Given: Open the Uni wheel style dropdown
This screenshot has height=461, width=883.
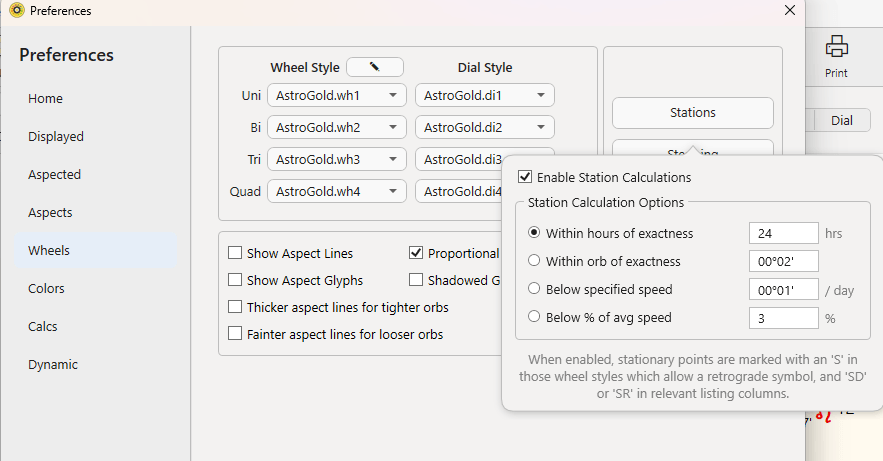Looking at the screenshot, I should pyautogui.click(x=337, y=95).
